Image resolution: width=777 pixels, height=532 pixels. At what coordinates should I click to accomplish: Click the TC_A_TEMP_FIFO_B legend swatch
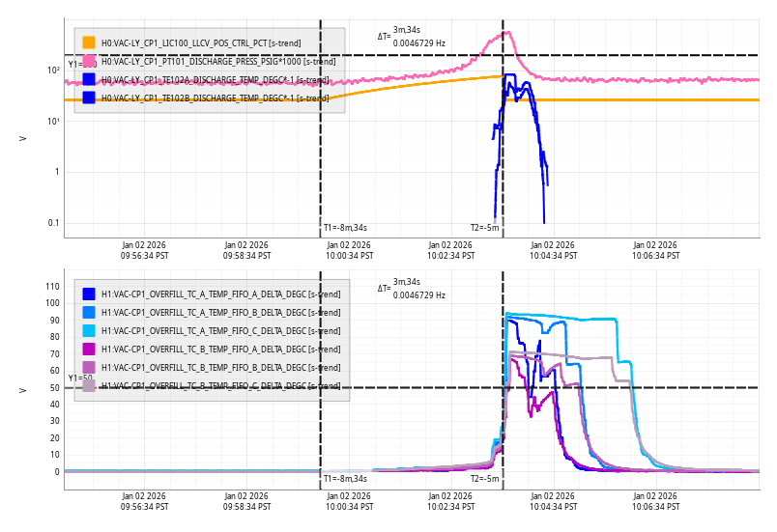click(x=89, y=312)
